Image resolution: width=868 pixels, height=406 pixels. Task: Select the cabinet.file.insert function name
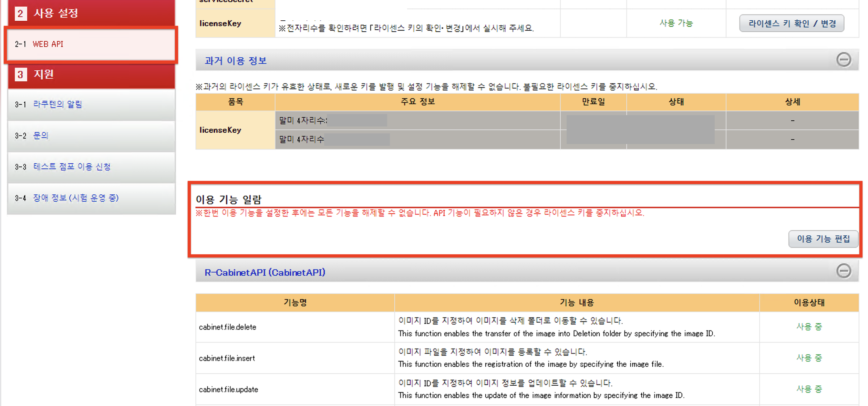click(x=227, y=358)
